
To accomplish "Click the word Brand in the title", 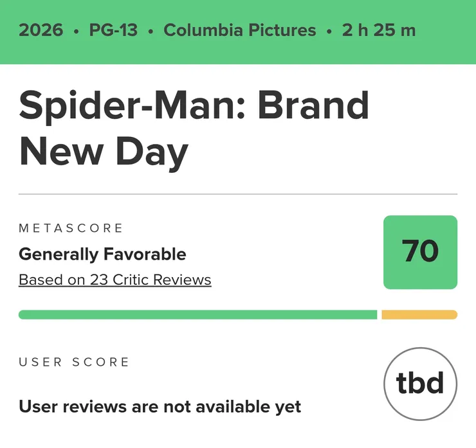I will [x=314, y=105].
